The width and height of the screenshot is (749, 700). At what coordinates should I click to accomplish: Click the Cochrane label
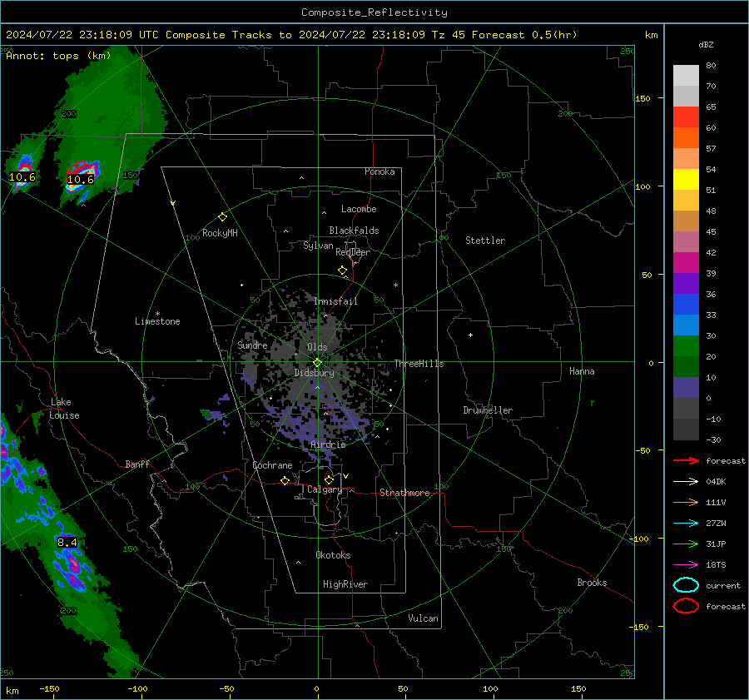click(272, 465)
